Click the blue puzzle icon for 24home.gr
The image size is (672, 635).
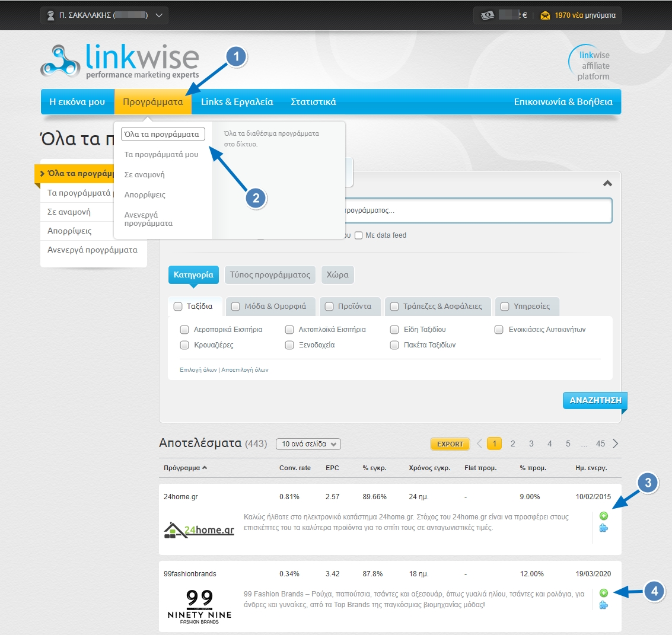pos(604,528)
